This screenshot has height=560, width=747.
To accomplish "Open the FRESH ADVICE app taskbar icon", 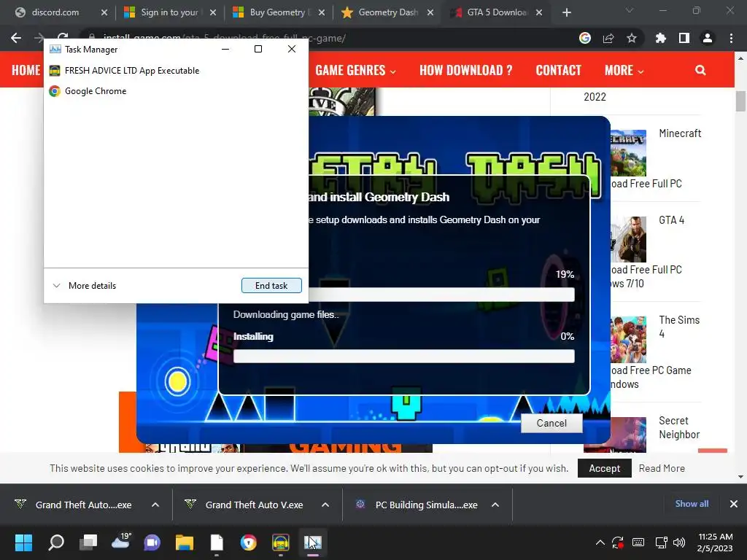I will pos(281,542).
